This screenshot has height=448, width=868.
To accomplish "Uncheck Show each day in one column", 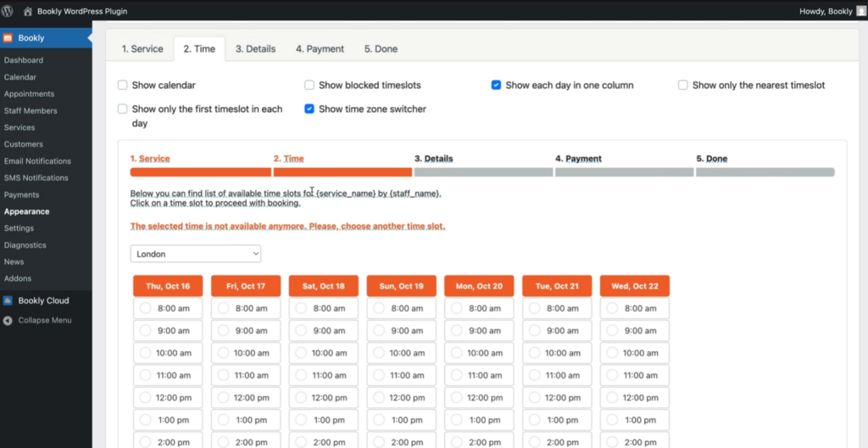I will click(496, 86).
